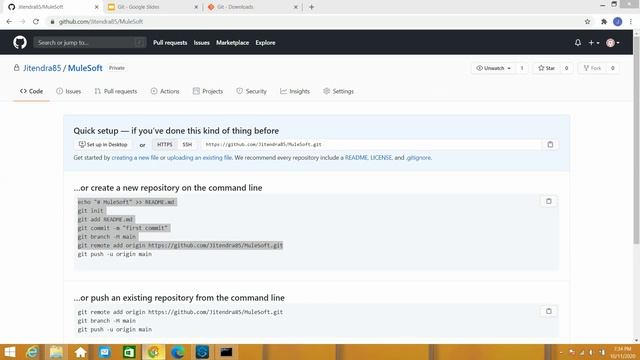
Task: Switch to the Insights tab
Action: [295, 91]
